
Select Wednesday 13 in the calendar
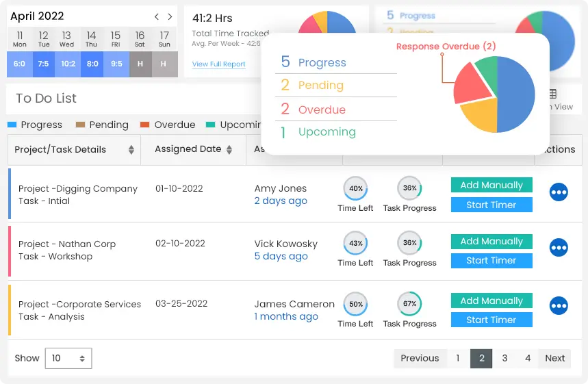[66, 39]
